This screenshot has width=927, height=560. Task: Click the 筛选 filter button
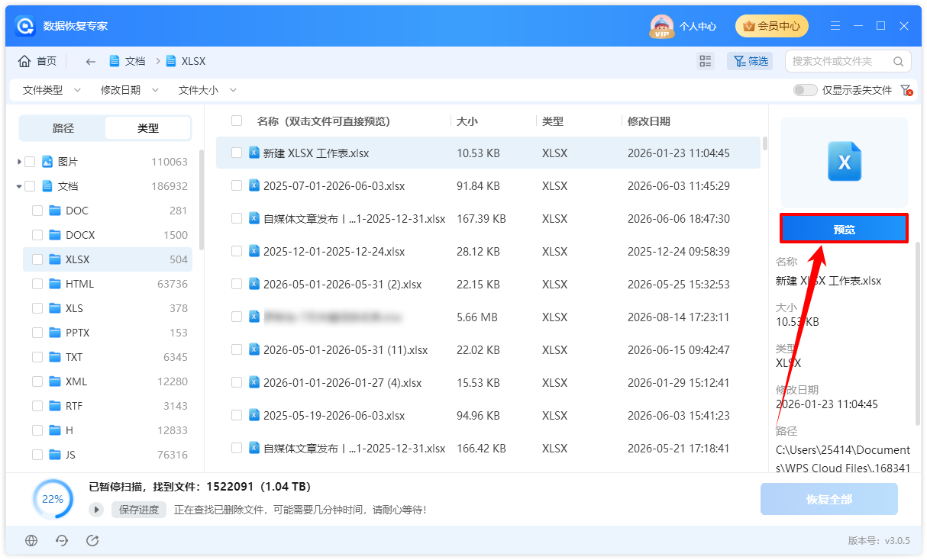tap(750, 61)
